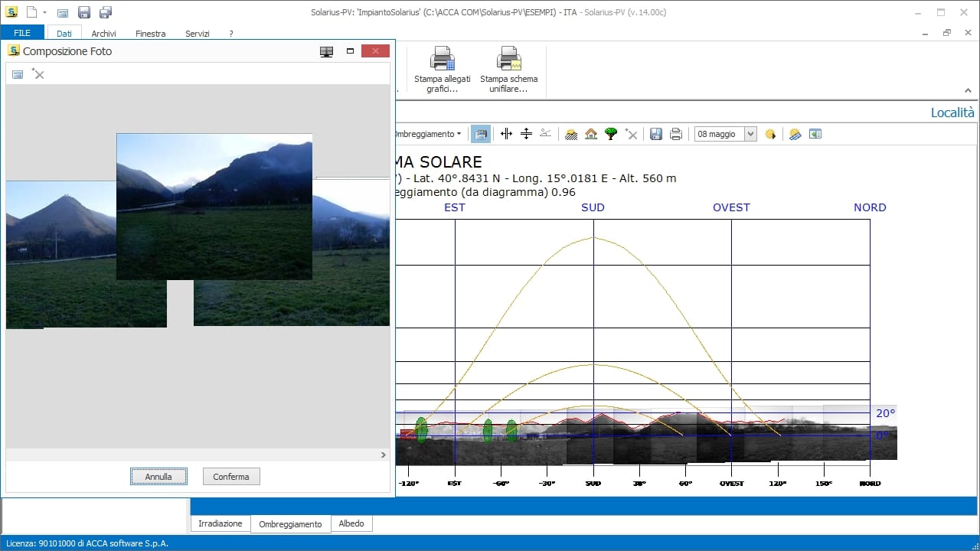980x551 pixels.
Task: Open the Servizi menu
Action: tap(197, 34)
